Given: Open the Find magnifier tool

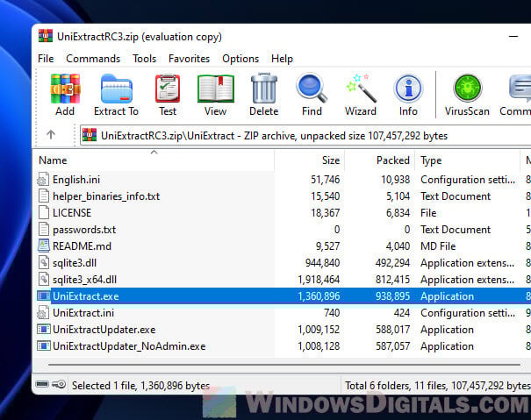Looking at the screenshot, I should [312, 88].
